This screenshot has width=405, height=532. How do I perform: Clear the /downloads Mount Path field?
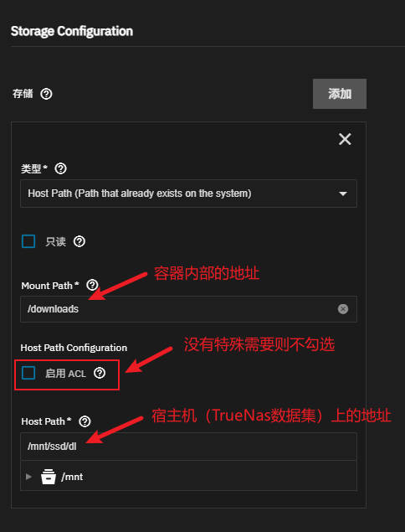pos(343,309)
